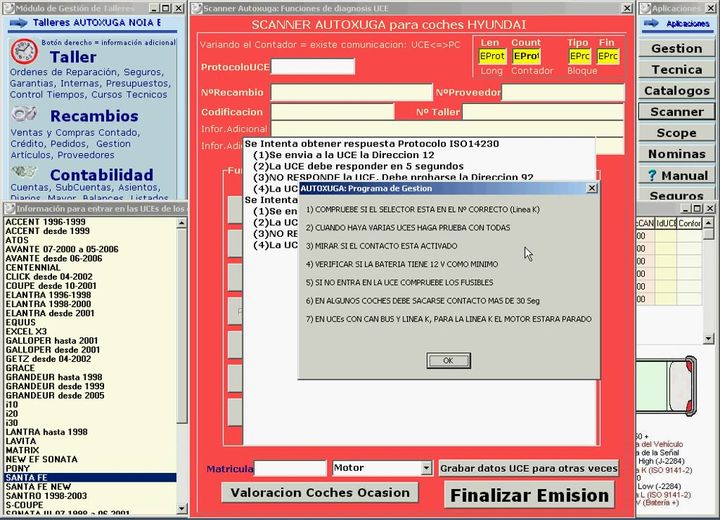Close the AUTOXUGA Programa de Gestion dialog

[592, 188]
